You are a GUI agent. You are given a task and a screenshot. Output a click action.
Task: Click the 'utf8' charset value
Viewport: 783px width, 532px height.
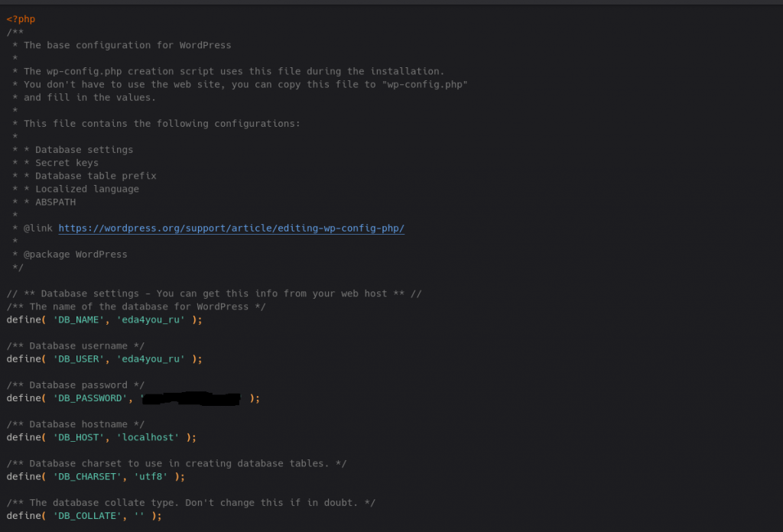tap(151, 477)
